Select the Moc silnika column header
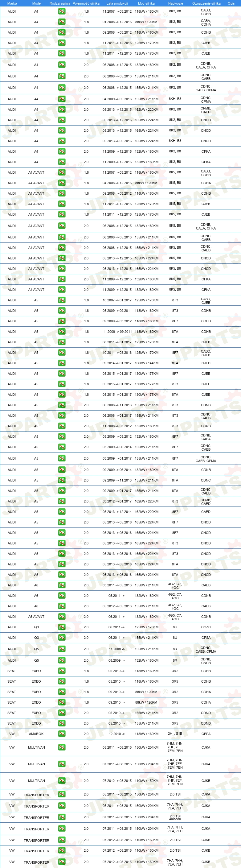Screen dimensions: 241x868 (146, 3)
